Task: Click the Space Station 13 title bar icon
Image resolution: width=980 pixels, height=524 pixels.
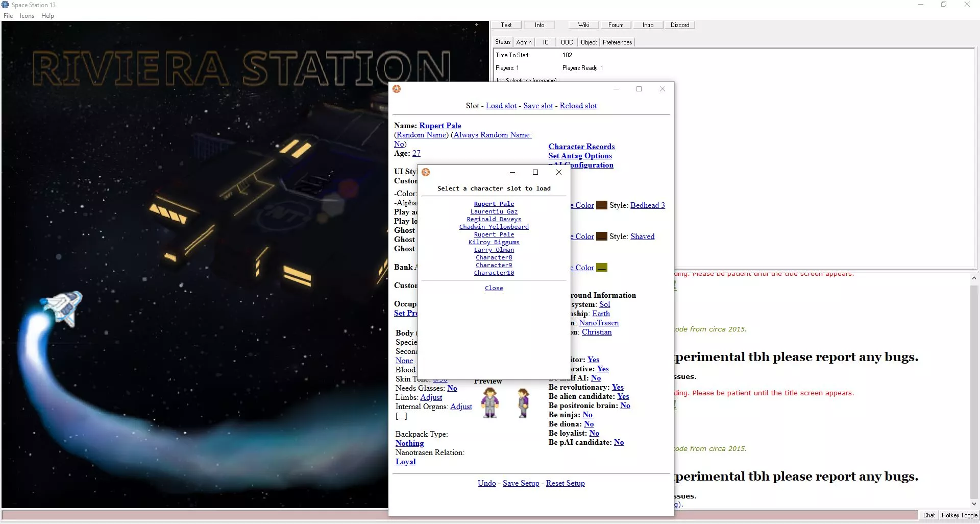Action: pos(5,5)
